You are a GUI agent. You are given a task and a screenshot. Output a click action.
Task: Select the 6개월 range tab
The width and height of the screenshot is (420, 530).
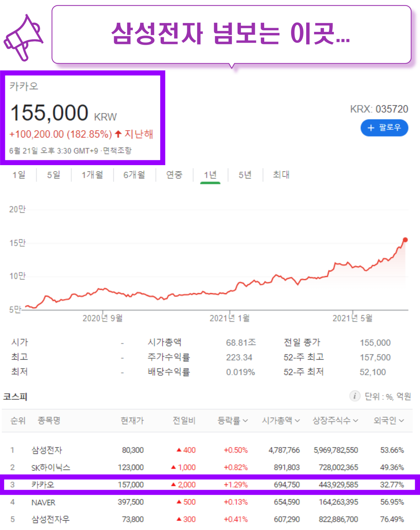pyautogui.click(x=134, y=175)
